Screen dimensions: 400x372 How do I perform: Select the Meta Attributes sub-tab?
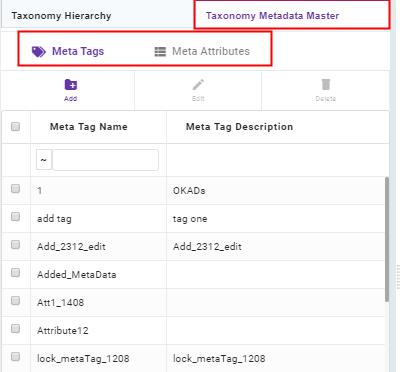202,51
